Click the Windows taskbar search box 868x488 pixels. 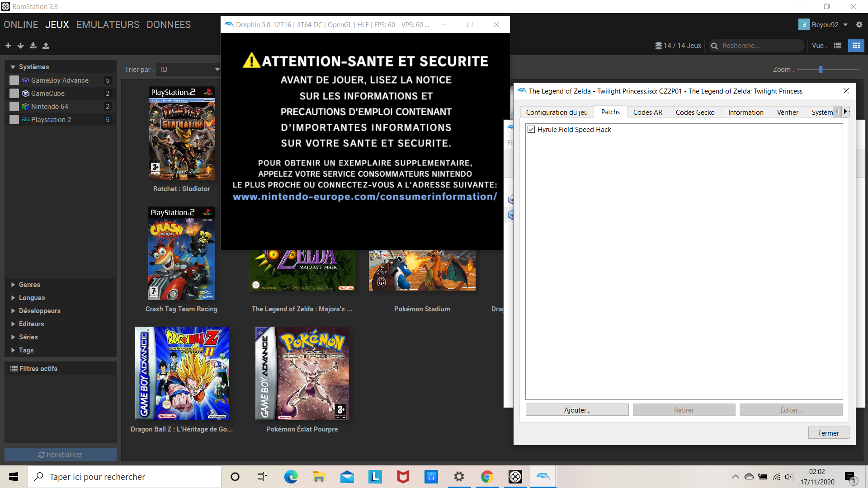tap(124, 477)
